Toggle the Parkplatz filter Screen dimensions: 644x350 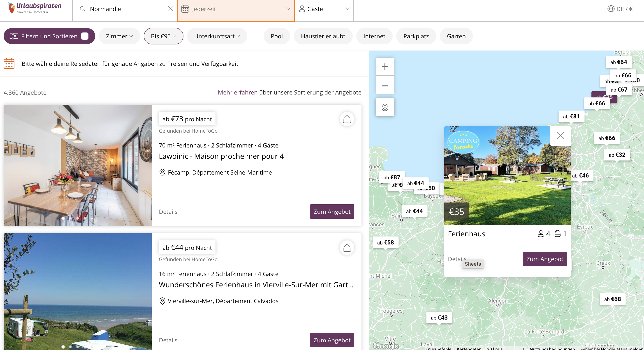click(416, 36)
